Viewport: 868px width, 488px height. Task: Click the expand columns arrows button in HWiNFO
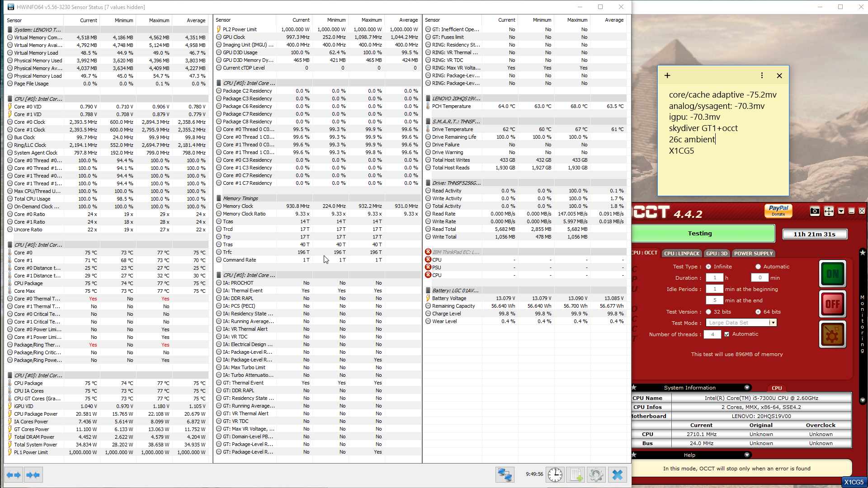coord(14,475)
